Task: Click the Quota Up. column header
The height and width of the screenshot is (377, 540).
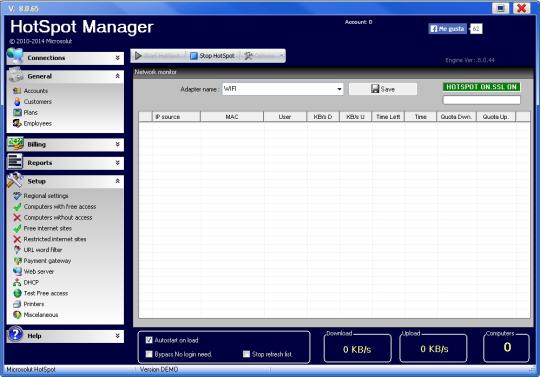Action: [496, 117]
